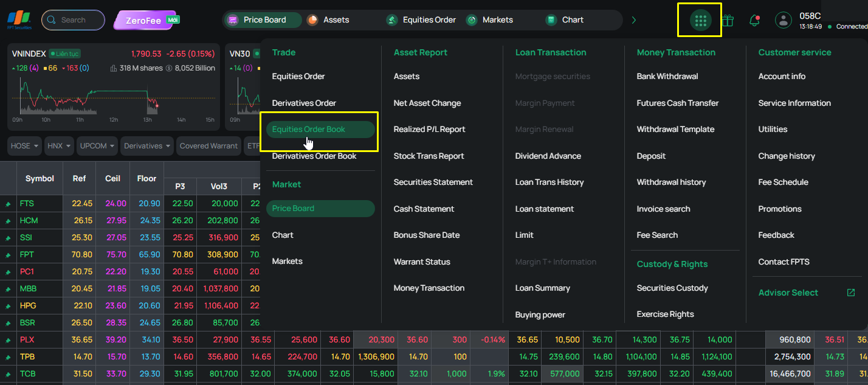Screen dimensions: 868x385
Task: Expand the HNX exchange dropdown
Action: [x=60, y=146]
